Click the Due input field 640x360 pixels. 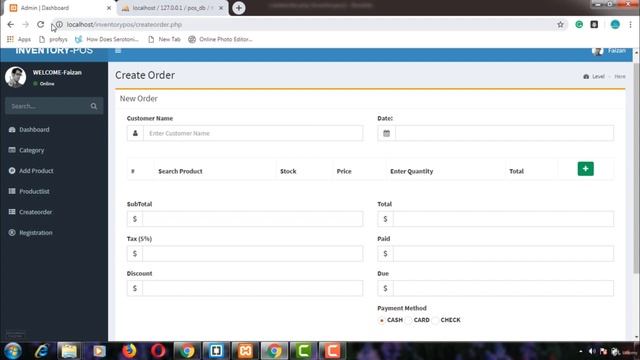(503, 288)
